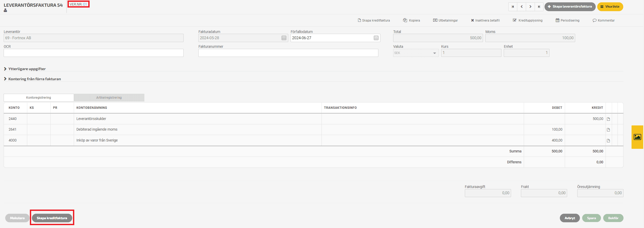Click Inaktivera betalfil
The height and width of the screenshot is (228, 644).
(485, 21)
